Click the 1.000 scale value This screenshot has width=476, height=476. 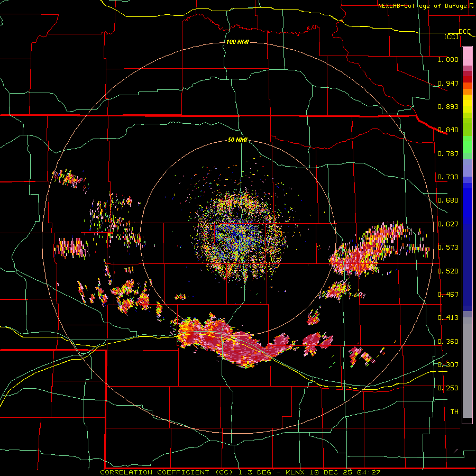pos(448,59)
